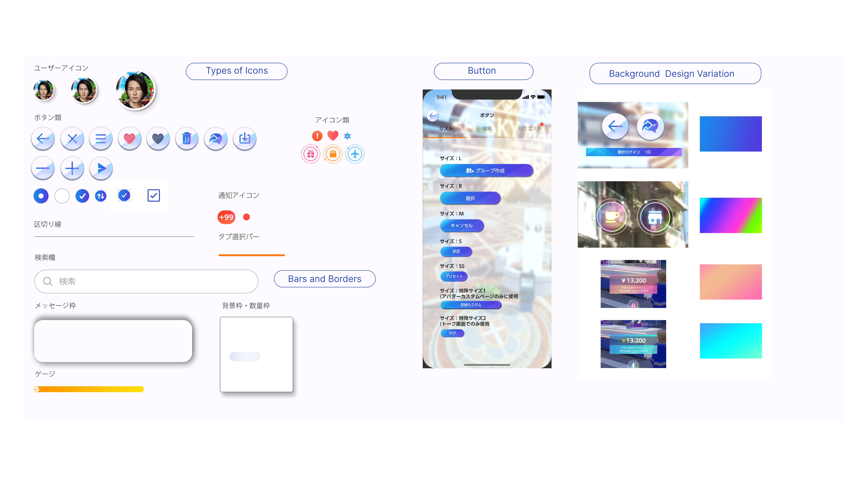Viewport: 868px width, 488px height.
Task: Toggle the checkbox with checkmark
Action: [x=154, y=195]
